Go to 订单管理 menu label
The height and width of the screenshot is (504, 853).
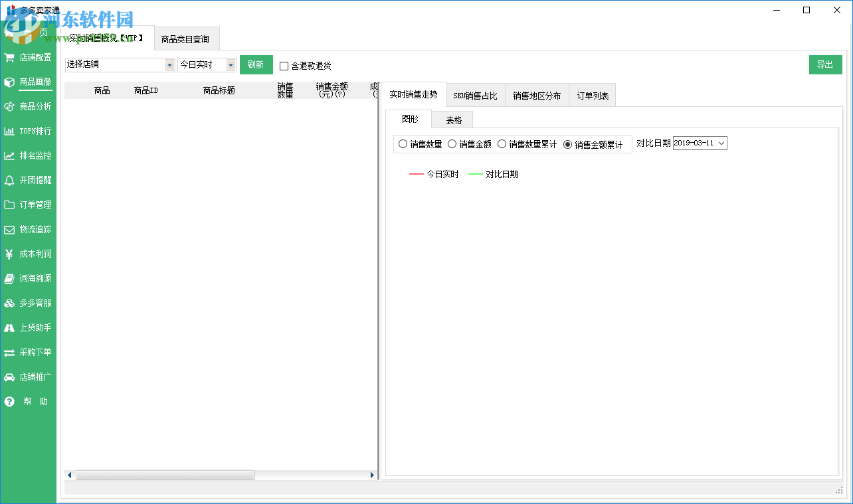click(35, 205)
